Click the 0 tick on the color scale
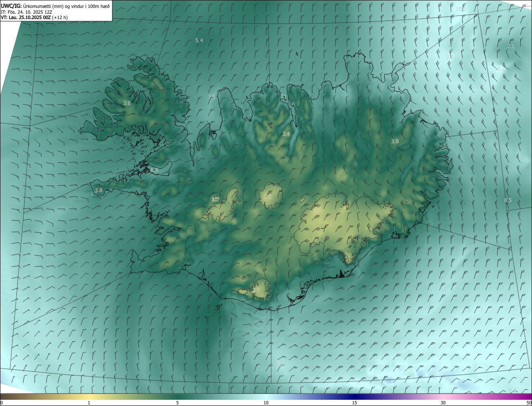 2,403
